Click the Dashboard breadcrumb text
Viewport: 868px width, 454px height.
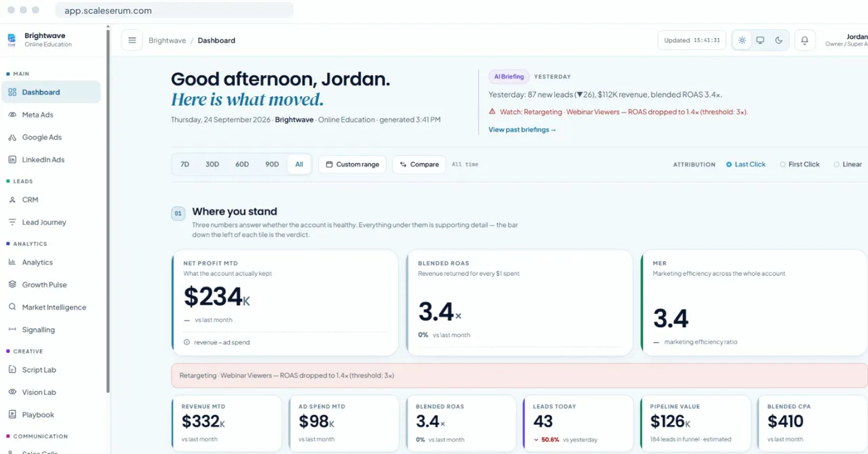216,41
